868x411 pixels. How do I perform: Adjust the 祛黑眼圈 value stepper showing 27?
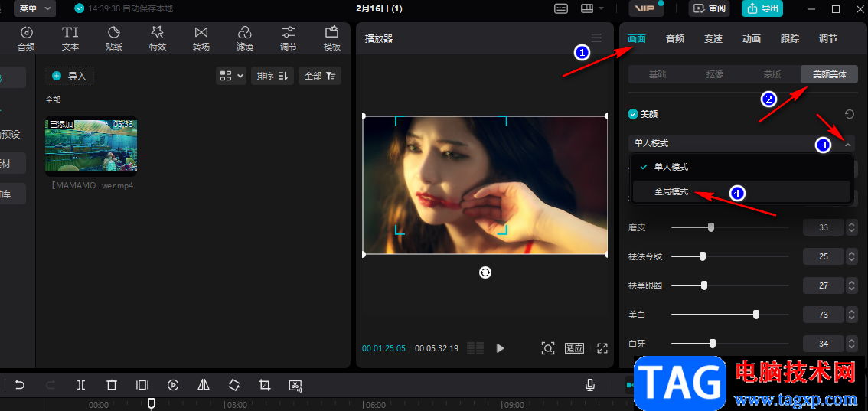(852, 285)
